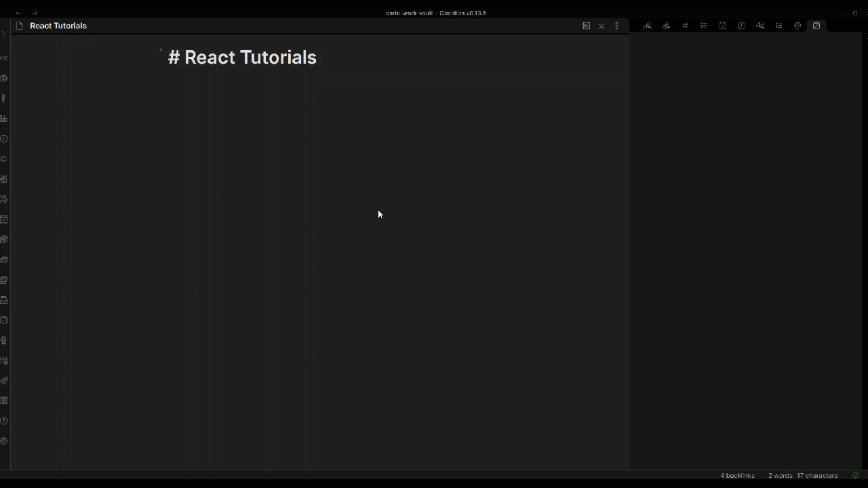Image resolution: width=868 pixels, height=488 pixels.
Task: Open the list outline tab in right sidebar
Action: pyautogui.click(x=704, y=26)
